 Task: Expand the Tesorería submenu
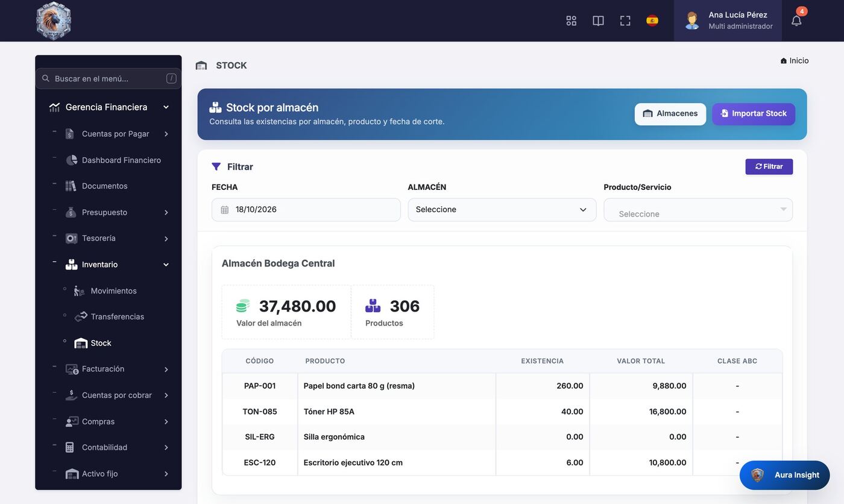click(x=166, y=239)
